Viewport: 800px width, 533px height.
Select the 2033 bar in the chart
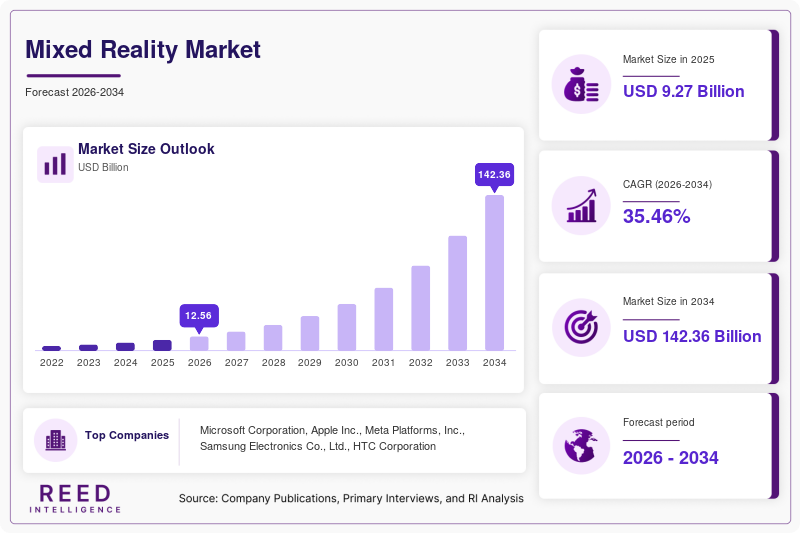click(x=458, y=293)
